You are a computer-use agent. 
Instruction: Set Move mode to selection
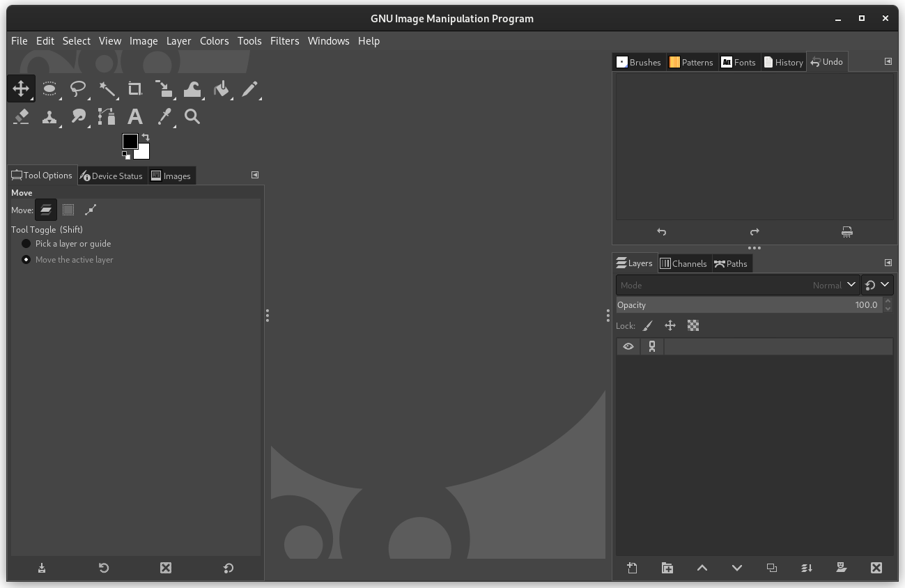coord(68,210)
